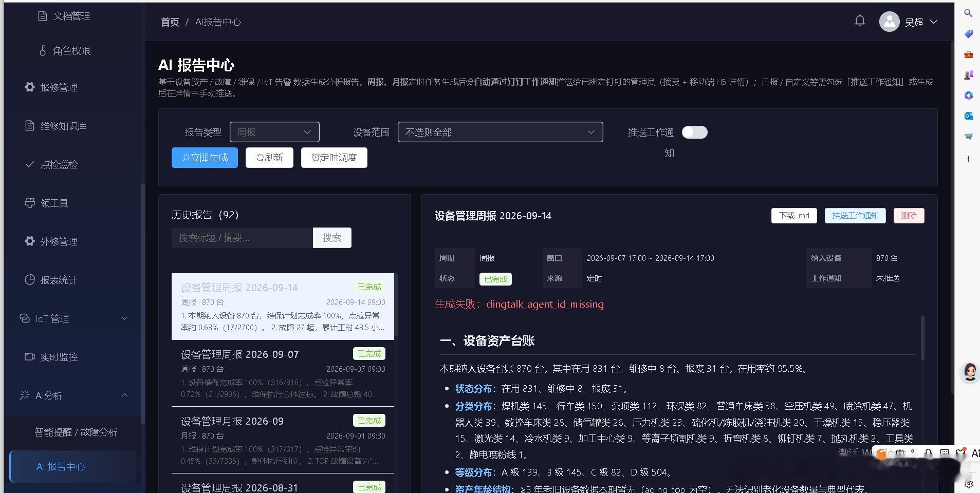
Task: Click the 实时监控 camera icon
Action: [x=30, y=356]
